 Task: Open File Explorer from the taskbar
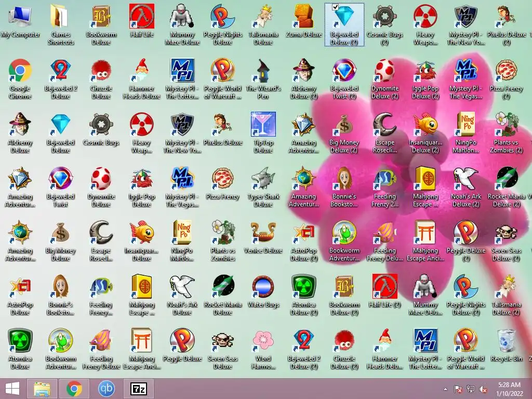tap(42, 389)
